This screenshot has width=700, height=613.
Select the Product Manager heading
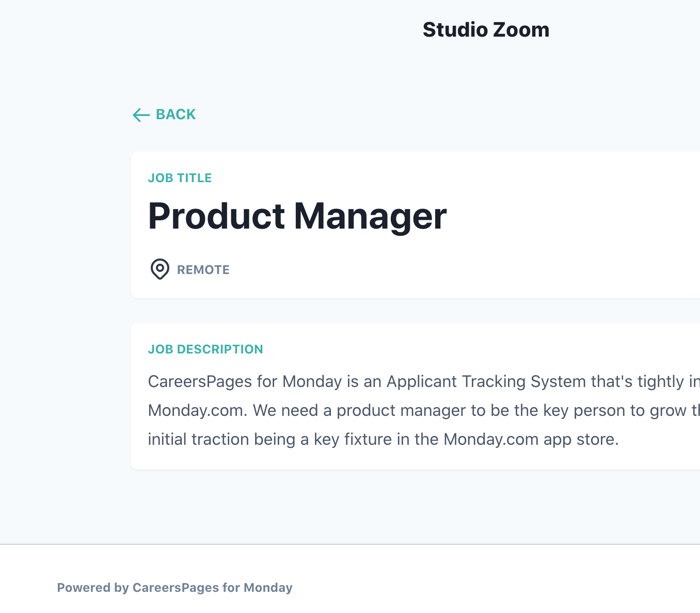[x=297, y=216]
